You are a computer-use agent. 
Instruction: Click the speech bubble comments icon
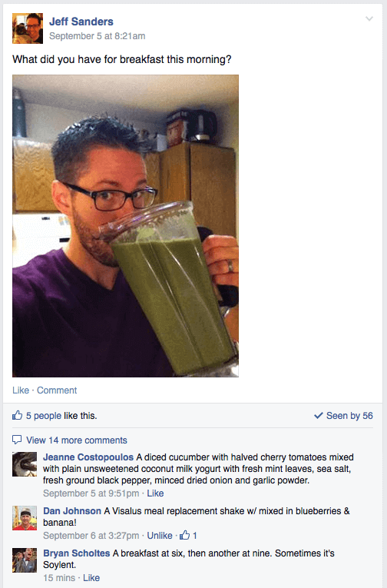point(17,440)
